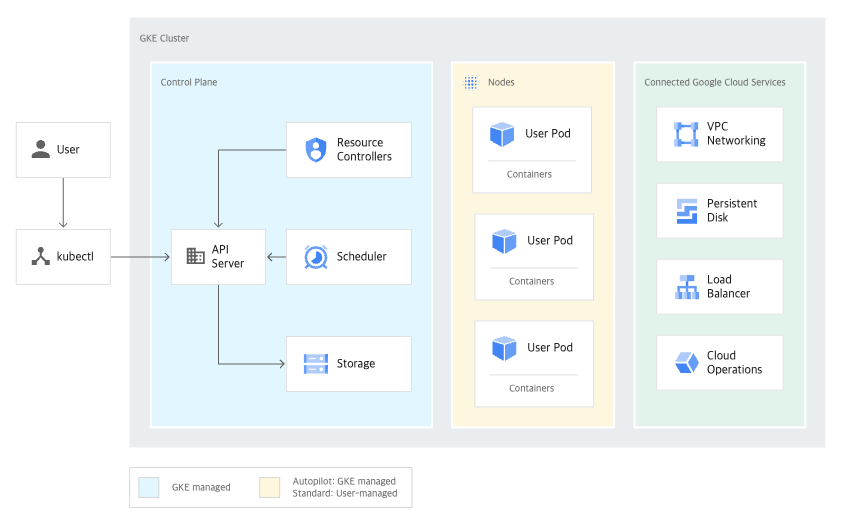Select the 'Scheduler' label

[361, 256]
